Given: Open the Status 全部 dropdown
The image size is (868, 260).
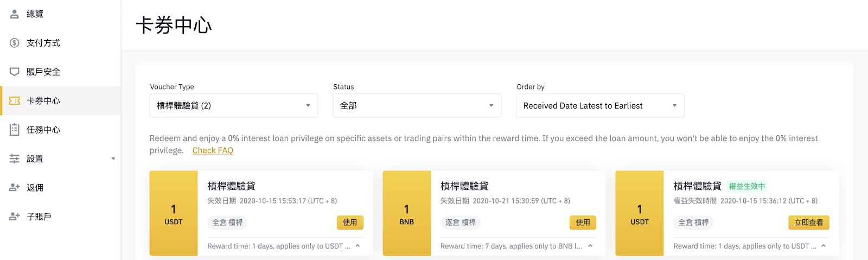Looking at the screenshot, I should (x=417, y=106).
